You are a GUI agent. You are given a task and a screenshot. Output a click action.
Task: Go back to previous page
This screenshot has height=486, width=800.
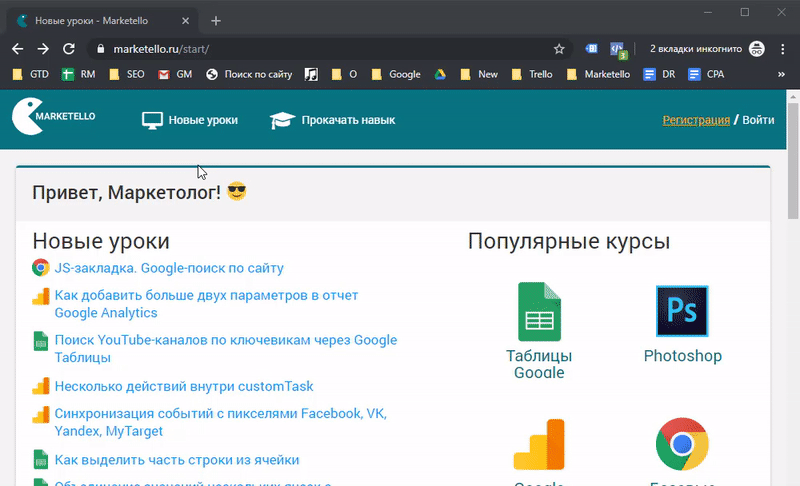18,48
